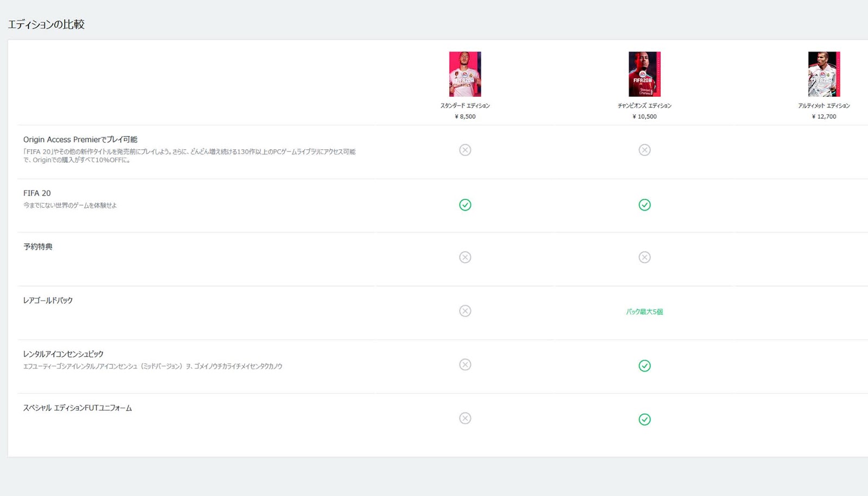The width and height of the screenshot is (868, 496).
Task: Click Champions Edition X icon in 予約特典 row
Action: (x=644, y=257)
